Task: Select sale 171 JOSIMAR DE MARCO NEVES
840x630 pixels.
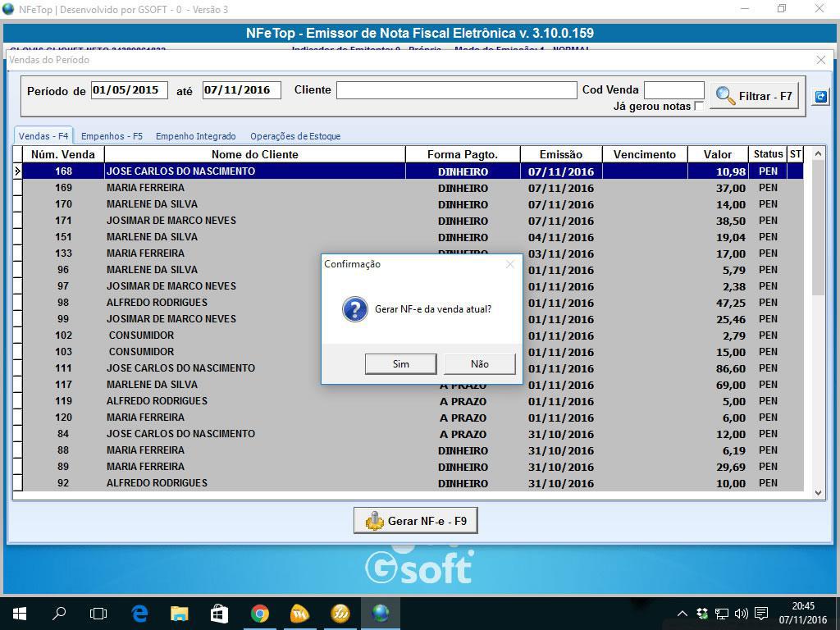Action: tap(413, 221)
